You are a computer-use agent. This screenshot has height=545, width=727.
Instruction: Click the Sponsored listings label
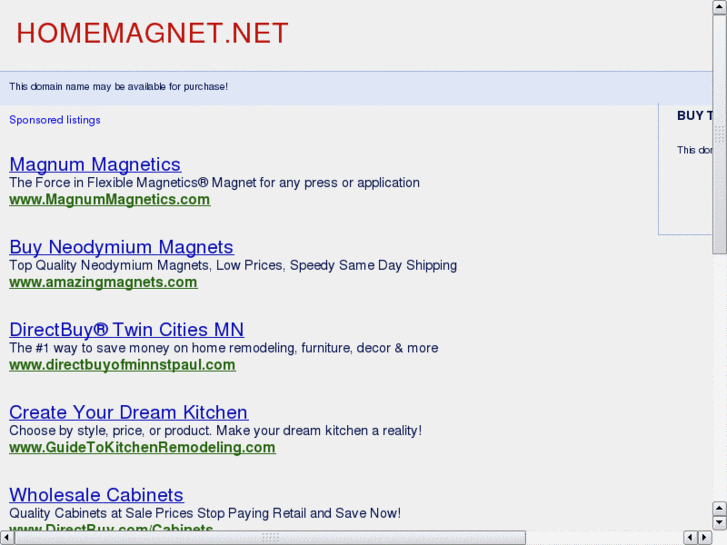point(55,120)
